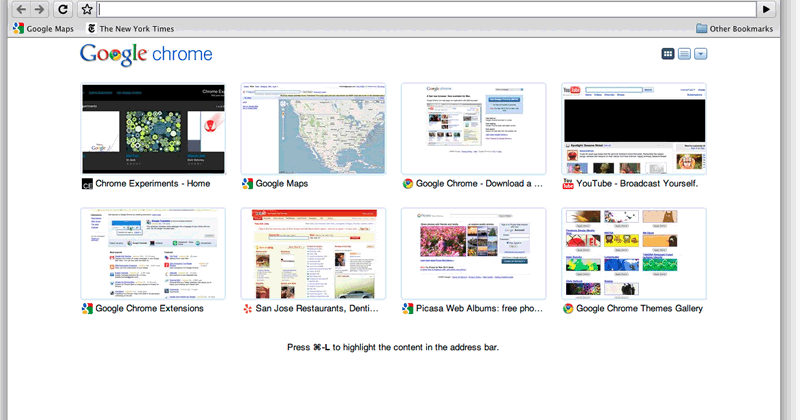The image size is (800, 420).
Task: Open The New York Times bookmark
Action: pos(131,29)
